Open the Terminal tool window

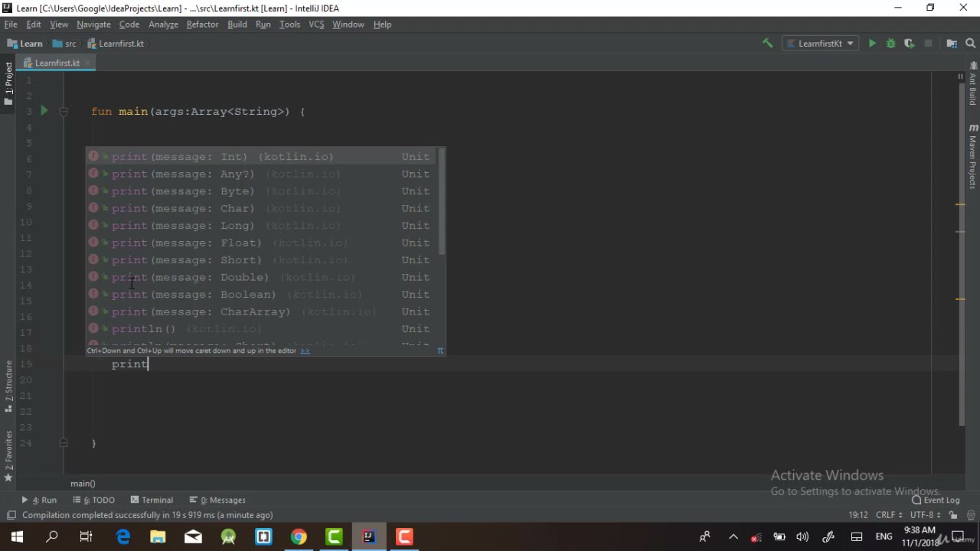point(152,500)
